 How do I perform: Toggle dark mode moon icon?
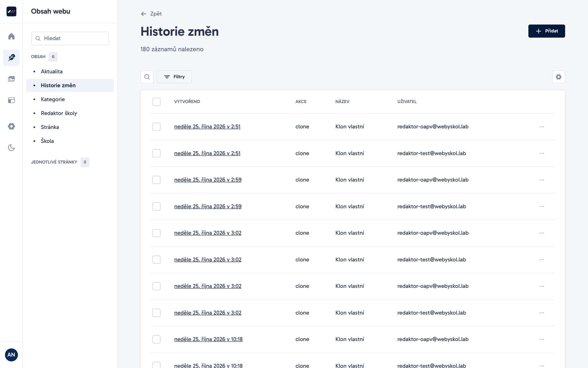[x=11, y=147]
